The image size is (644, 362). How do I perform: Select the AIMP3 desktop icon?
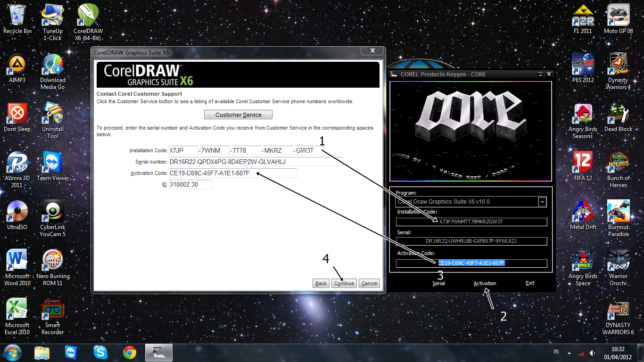coord(17,68)
